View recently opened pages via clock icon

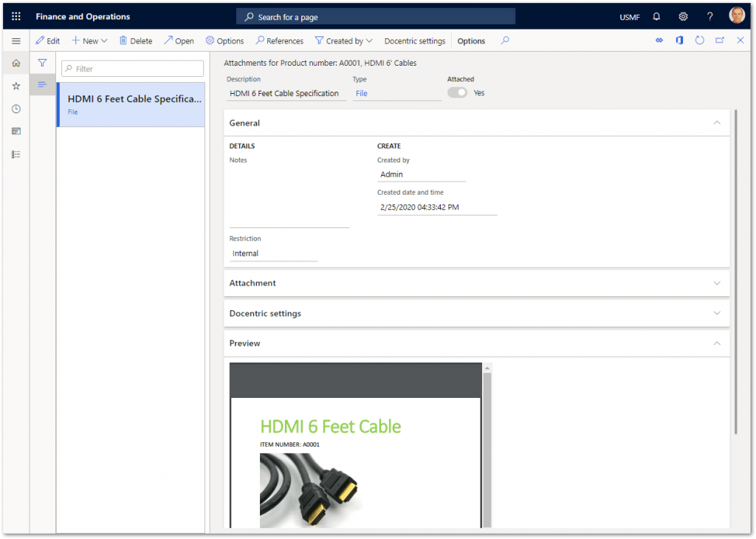(15, 109)
